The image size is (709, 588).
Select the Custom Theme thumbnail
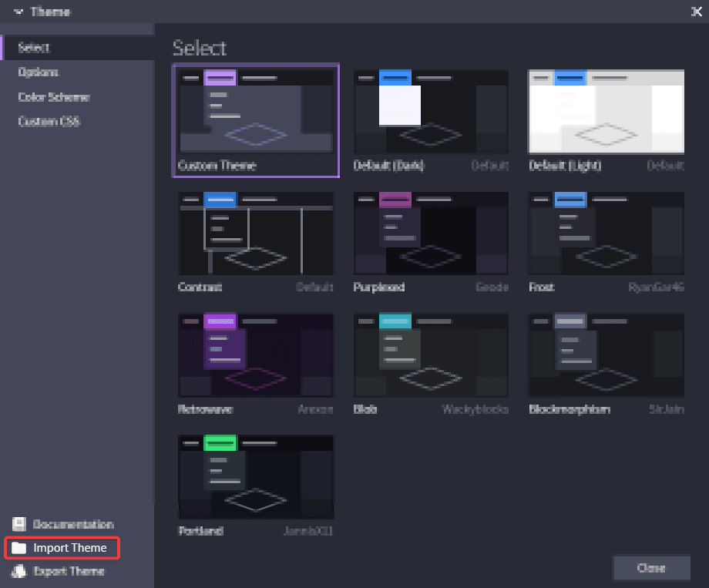(256, 111)
